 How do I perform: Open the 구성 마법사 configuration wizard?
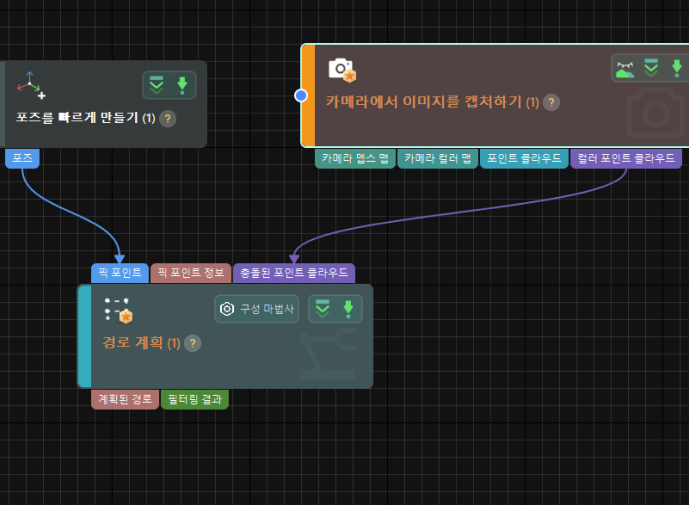[x=257, y=309]
